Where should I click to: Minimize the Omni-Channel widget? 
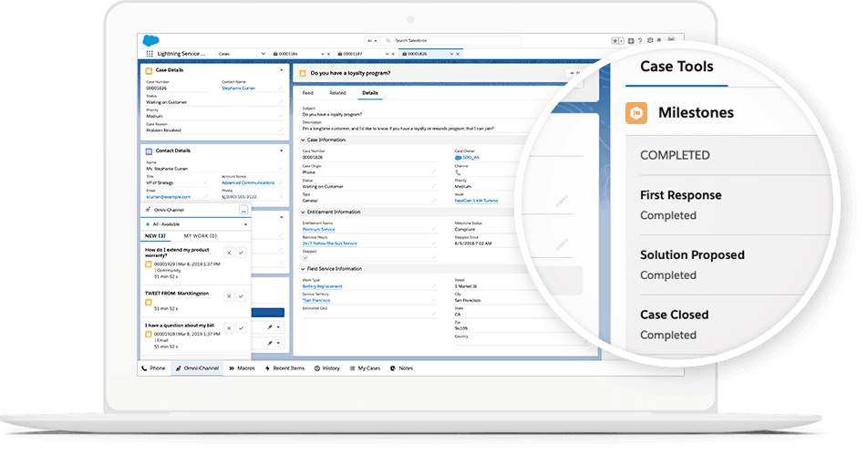point(243,211)
